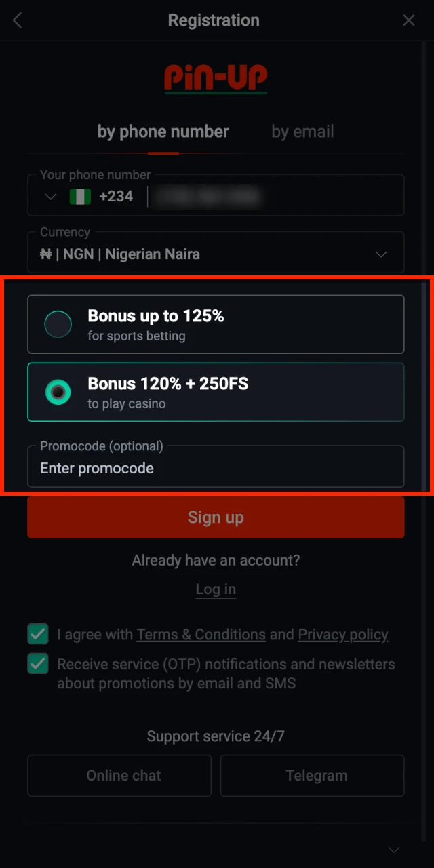Image resolution: width=434 pixels, height=868 pixels.
Task: Click the Nigerian flag icon
Action: coord(80,197)
